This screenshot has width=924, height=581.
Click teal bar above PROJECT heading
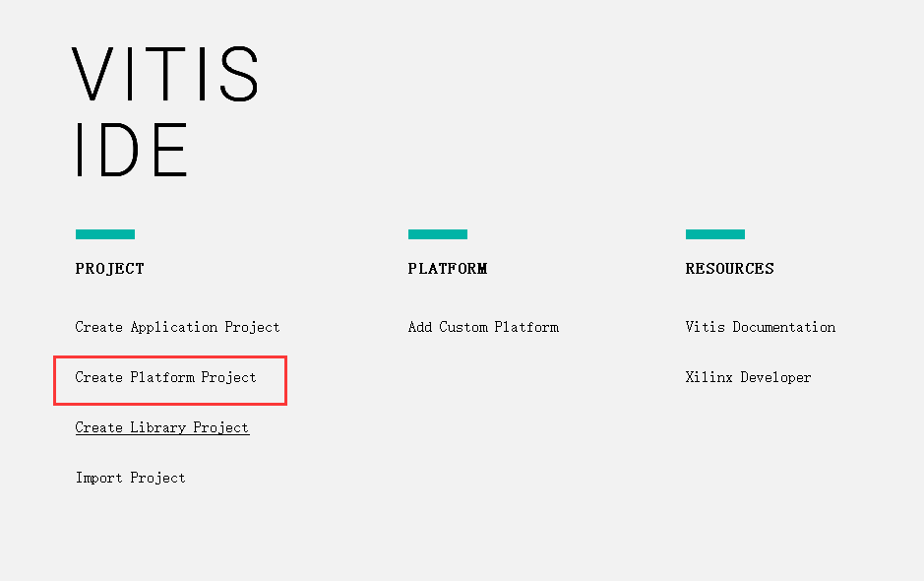click(x=105, y=234)
